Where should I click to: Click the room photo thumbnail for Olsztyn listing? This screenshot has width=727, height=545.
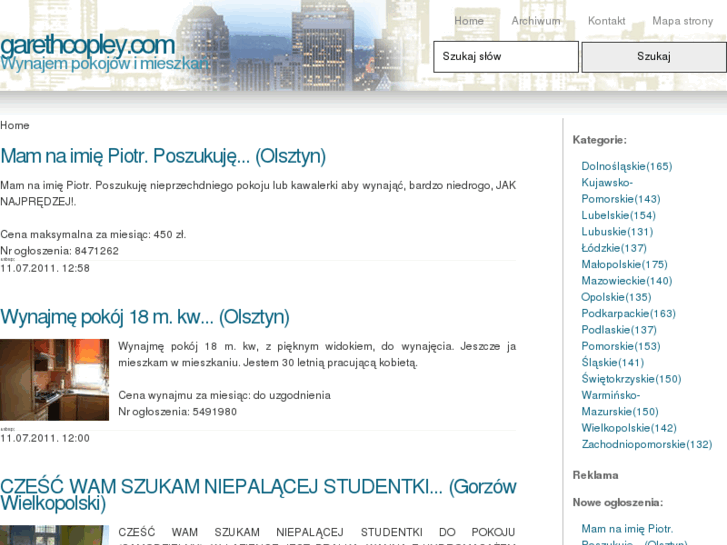point(54,380)
